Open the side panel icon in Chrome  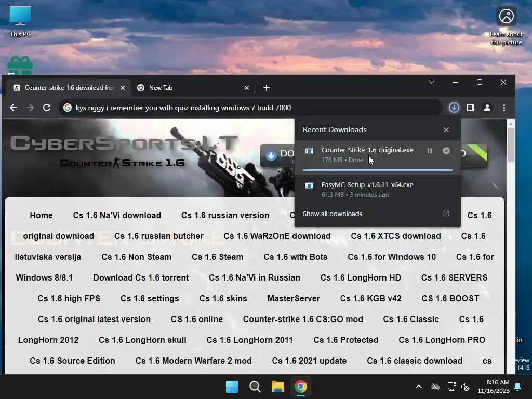pyautogui.click(x=471, y=108)
